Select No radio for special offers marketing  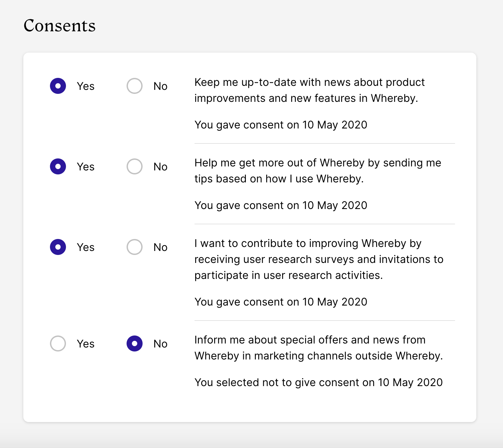(x=135, y=343)
